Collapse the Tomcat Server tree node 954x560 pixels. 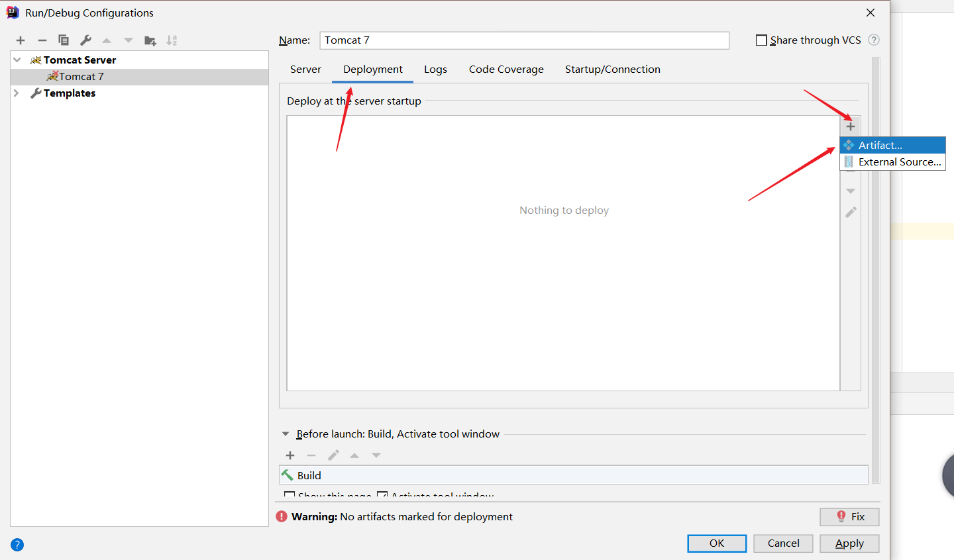pos(17,60)
